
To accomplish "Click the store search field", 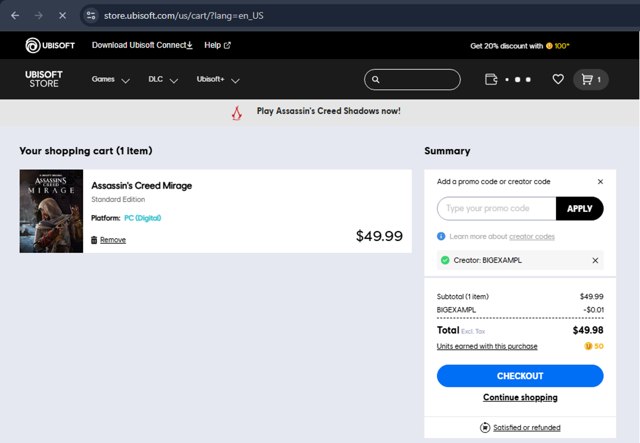I will tap(412, 80).
